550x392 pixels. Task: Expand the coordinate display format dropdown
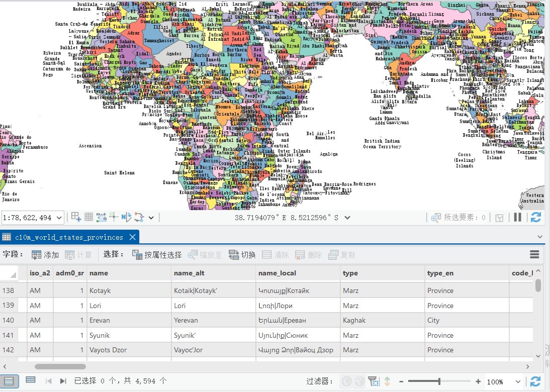coord(347,218)
